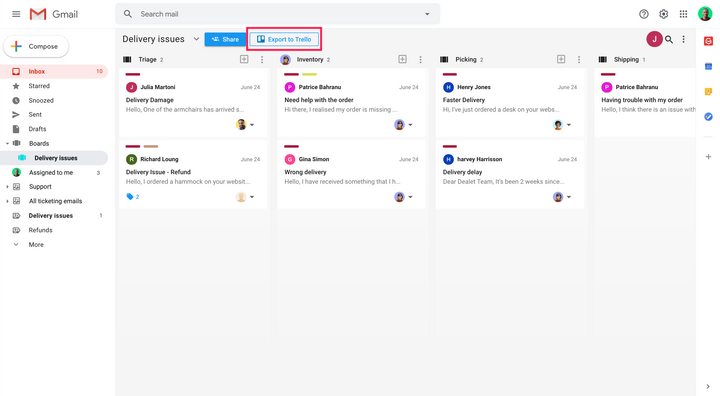Screen dimensions: 720x396
Task: Open the Inventory column options menu
Action: [420, 60]
